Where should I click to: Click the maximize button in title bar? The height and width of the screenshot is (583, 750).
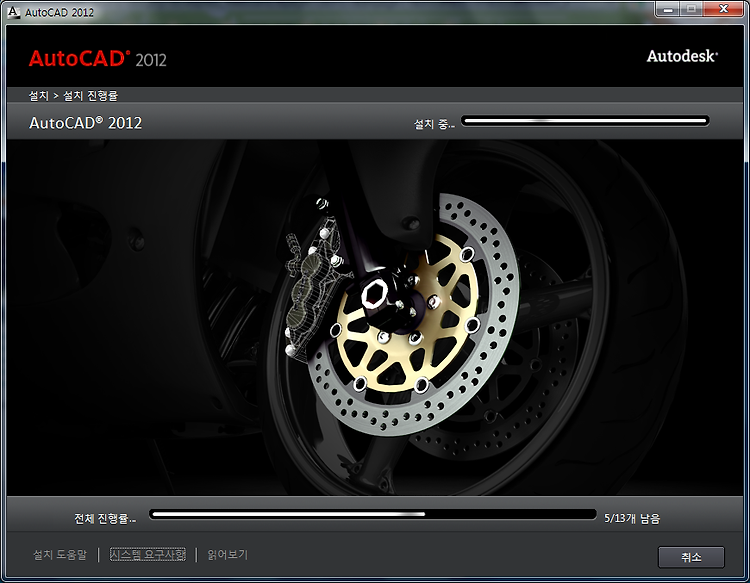(x=691, y=9)
